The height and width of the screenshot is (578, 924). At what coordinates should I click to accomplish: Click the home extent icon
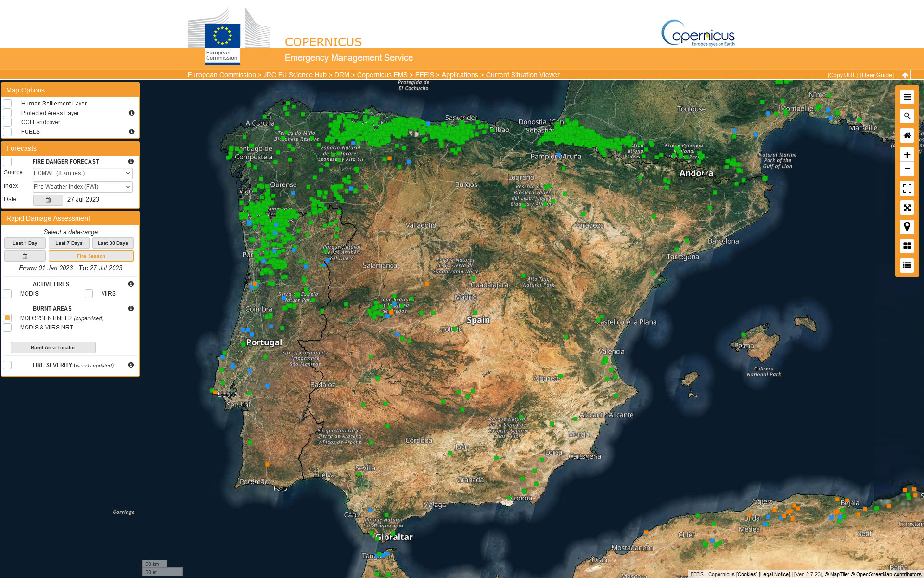pos(907,135)
